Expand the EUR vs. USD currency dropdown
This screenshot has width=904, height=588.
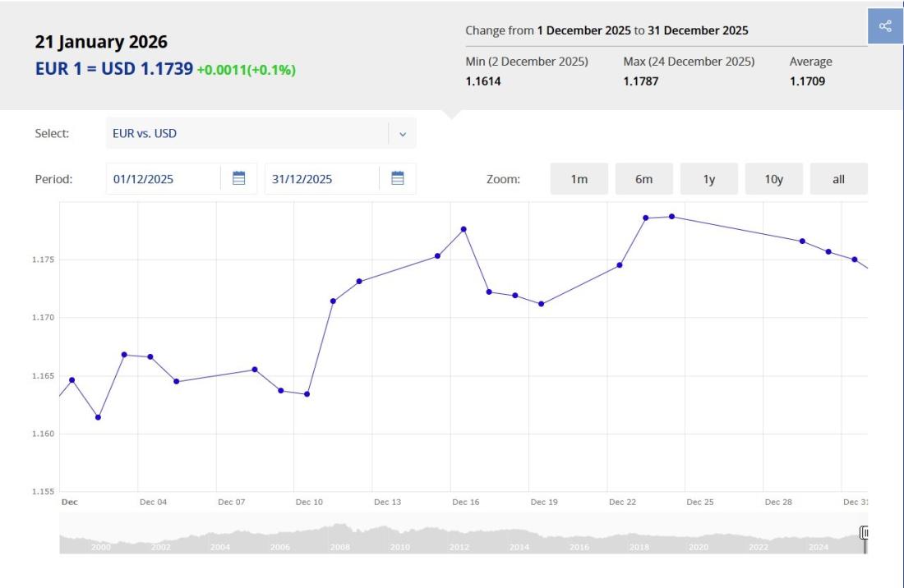tap(247, 133)
